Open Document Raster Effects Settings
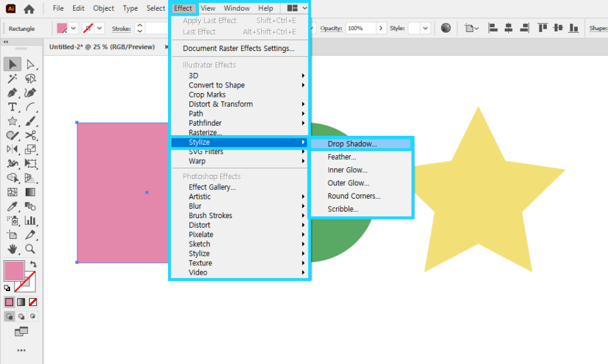This screenshot has height=364, width=608. 239,48
